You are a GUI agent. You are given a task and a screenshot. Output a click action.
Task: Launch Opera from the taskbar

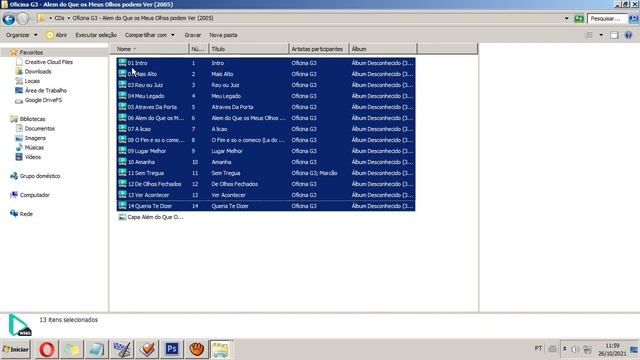click(47, 349)
